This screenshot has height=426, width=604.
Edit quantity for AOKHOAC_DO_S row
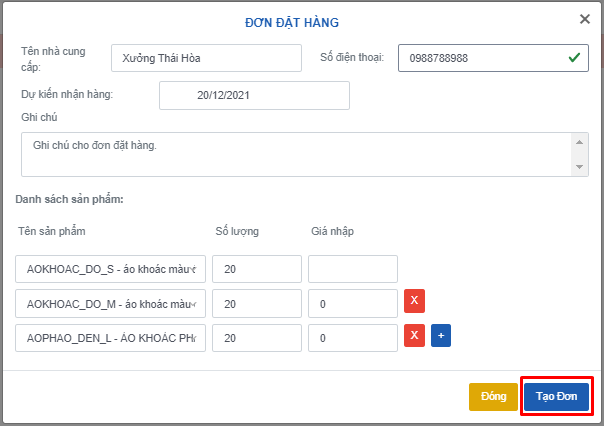click(x=256, y=269)
